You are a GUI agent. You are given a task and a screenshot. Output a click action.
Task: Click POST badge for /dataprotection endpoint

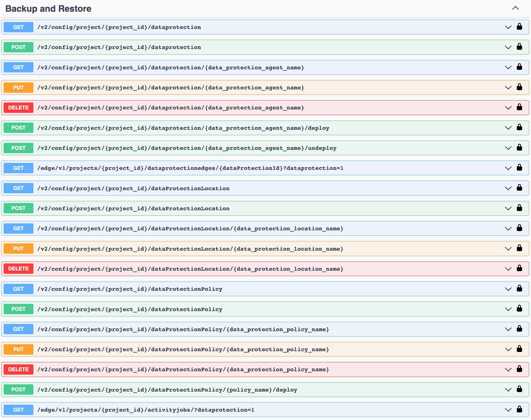[18, 47]
